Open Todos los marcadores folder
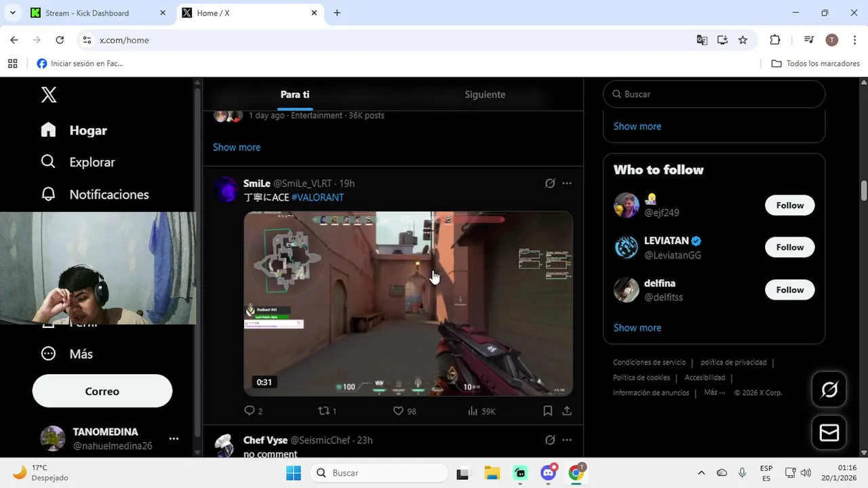Screen dimensions: 868x488 816,64
